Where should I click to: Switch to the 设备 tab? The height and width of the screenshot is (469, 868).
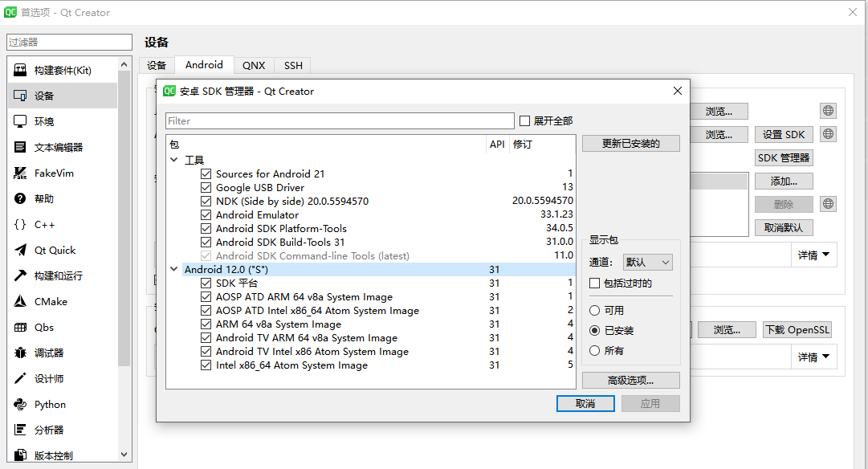pos(157,65)
